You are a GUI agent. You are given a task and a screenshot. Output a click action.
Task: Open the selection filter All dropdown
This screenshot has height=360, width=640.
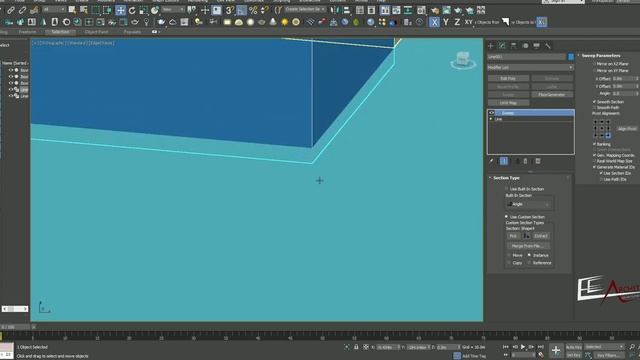[54, 9]
